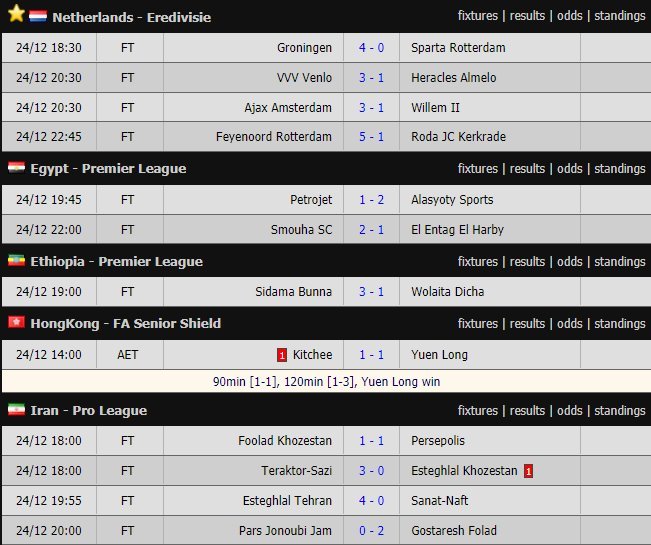Click the Netherlands flag icon
Viewport: 651px width, 545px height.
coord(38,17)
